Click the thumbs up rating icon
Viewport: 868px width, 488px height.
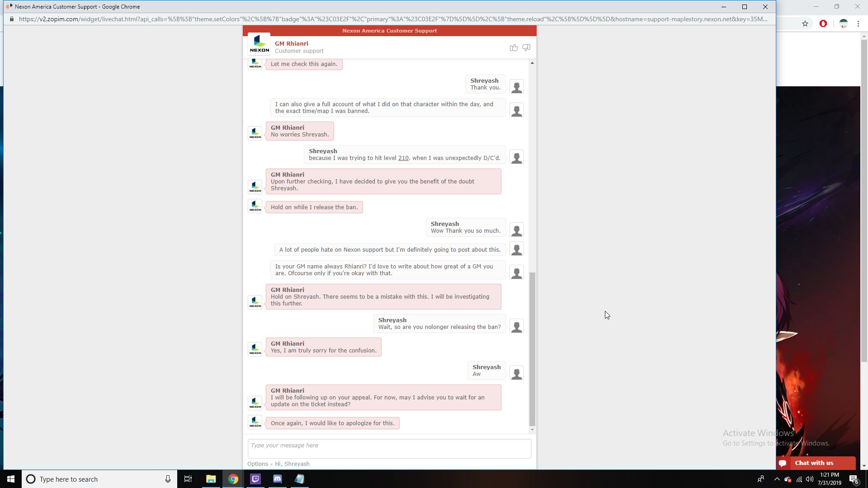514,47
